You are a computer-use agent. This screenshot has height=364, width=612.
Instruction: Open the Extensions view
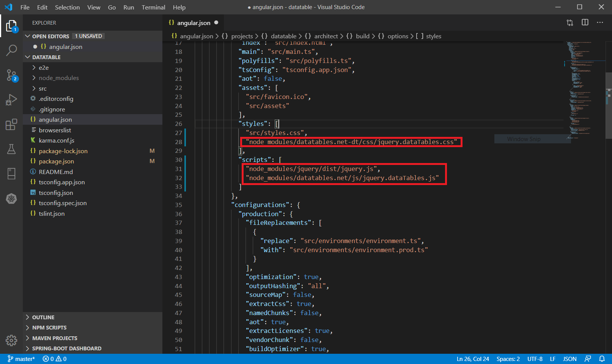coord(11,124)
